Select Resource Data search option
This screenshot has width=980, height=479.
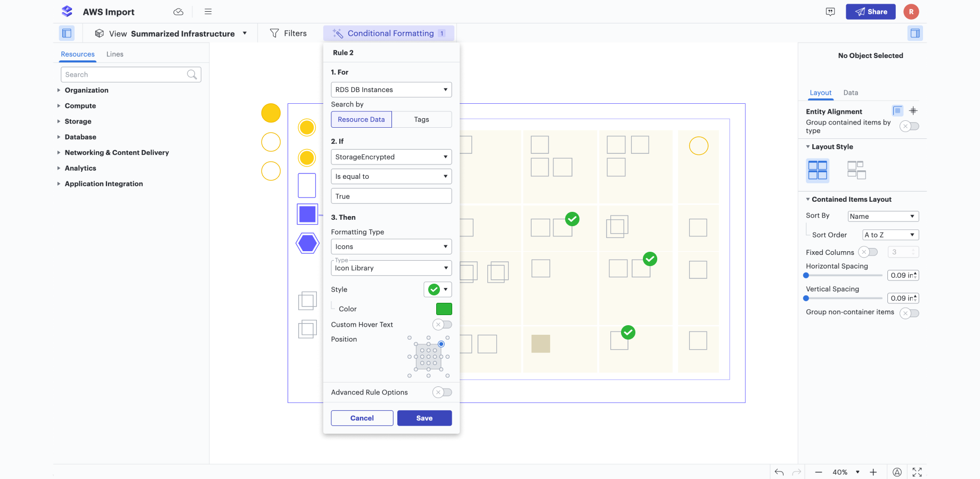coord(361,119)
